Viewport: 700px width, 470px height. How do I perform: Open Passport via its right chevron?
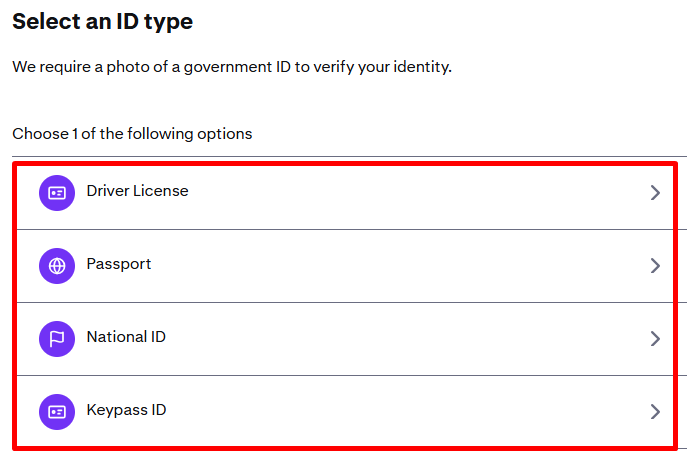pos(655,266)
